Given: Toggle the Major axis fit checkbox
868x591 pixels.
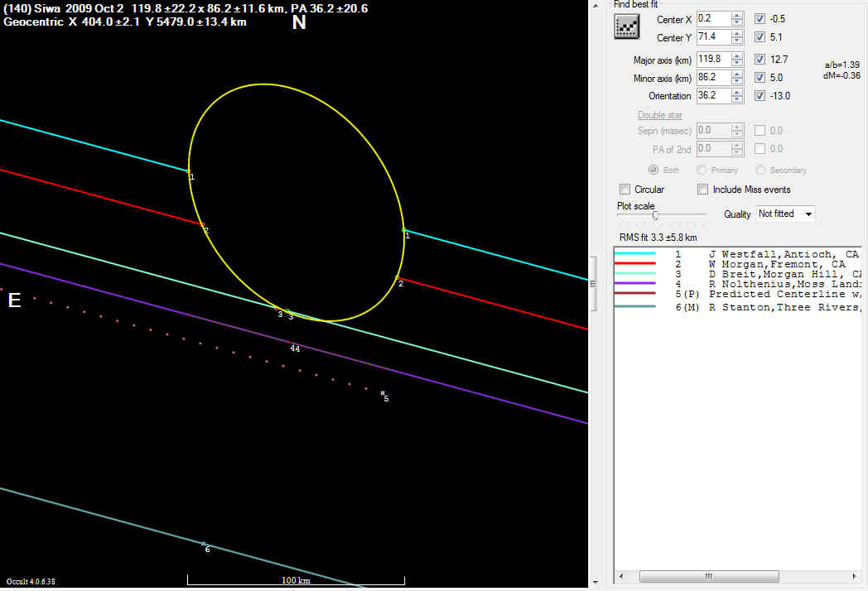Looking at the screenshot, I should [760, 60].
